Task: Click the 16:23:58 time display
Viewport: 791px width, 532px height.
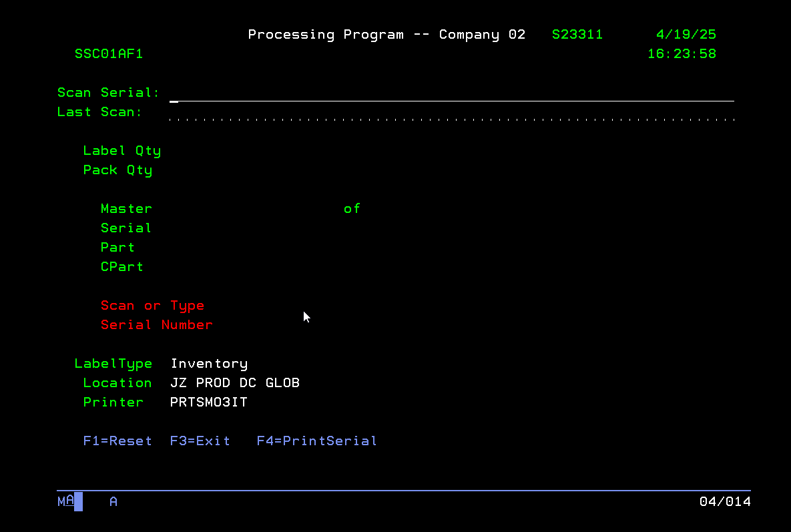Action: tap(682, 54)
